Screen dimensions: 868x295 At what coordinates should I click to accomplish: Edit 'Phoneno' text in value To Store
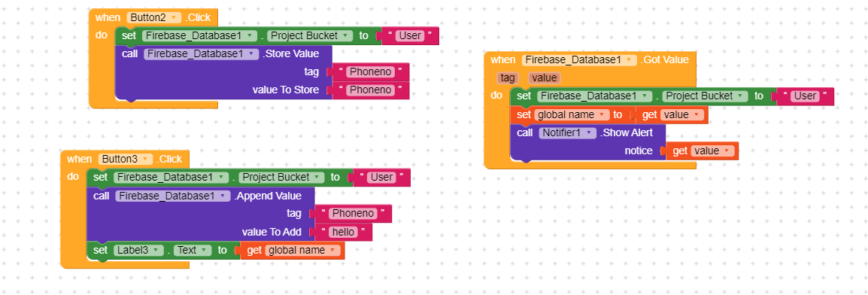point(370,90)
